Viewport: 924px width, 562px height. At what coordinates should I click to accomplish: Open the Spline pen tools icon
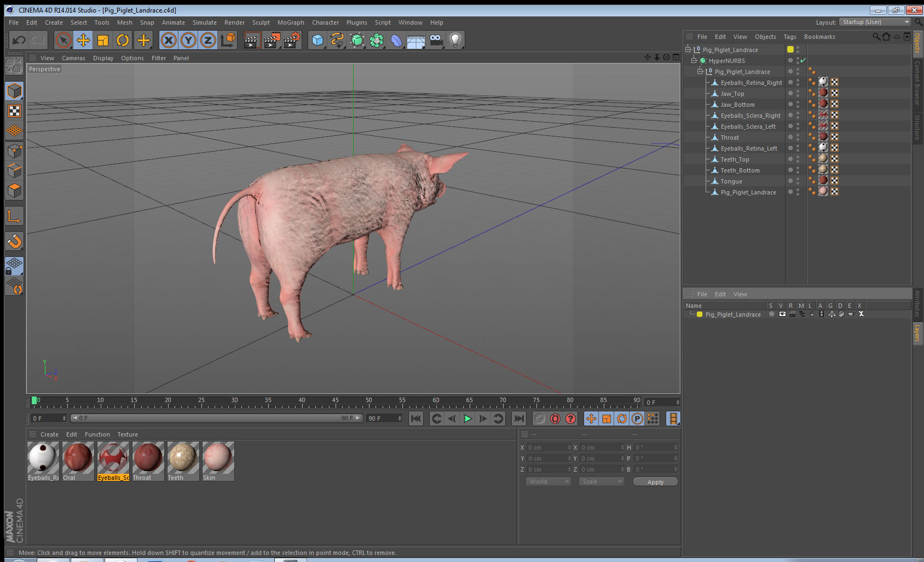coord(337,40)
